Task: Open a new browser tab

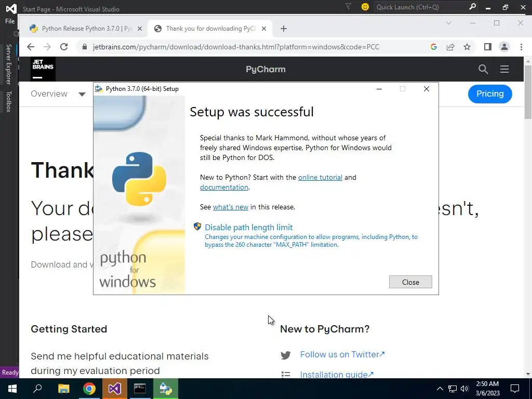Action: click(284, 29)
